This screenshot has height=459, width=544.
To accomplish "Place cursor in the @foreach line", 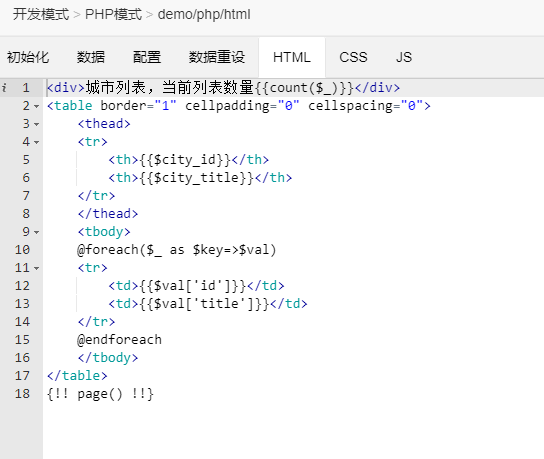I will tap(177, 250).
